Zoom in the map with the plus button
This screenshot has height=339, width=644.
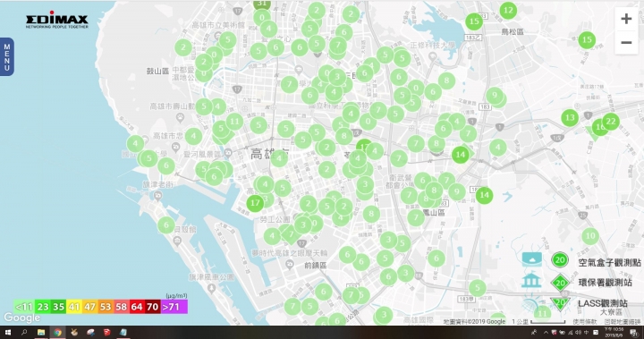(x=626, y=19)
